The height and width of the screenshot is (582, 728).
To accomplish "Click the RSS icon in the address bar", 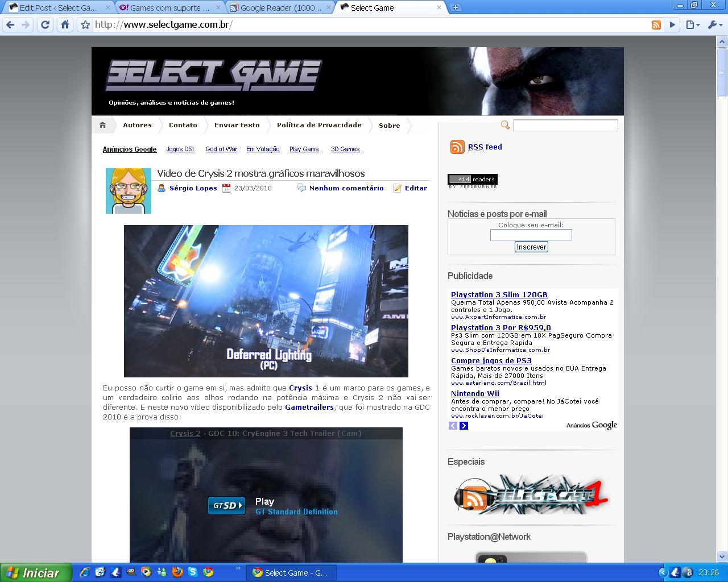I will 656,24.
